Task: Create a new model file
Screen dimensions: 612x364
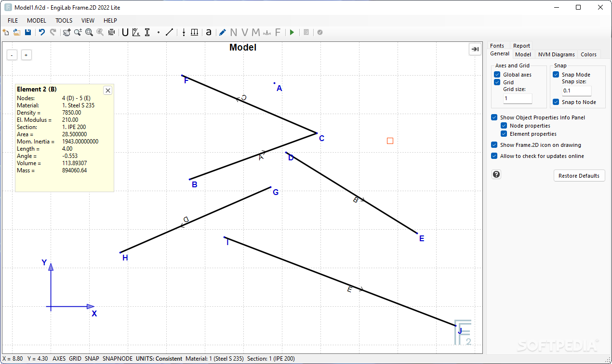Action: tap(6, 32)
